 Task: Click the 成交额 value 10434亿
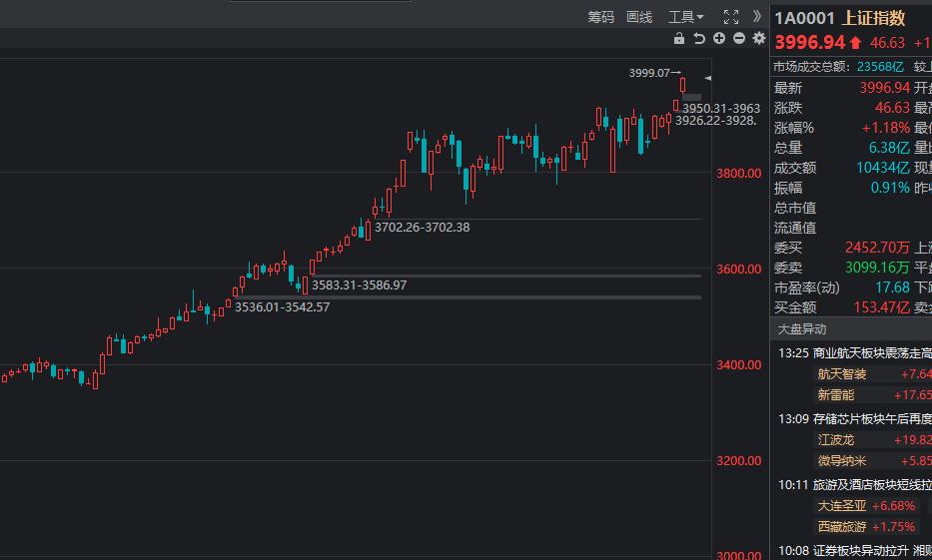pyautogui.click(x=883, y=168)
